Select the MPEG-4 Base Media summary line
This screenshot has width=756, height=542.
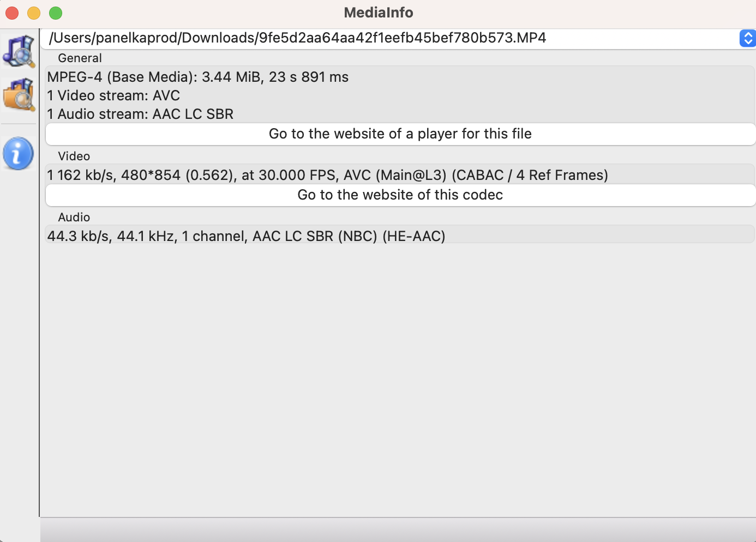tap(198, 77)
